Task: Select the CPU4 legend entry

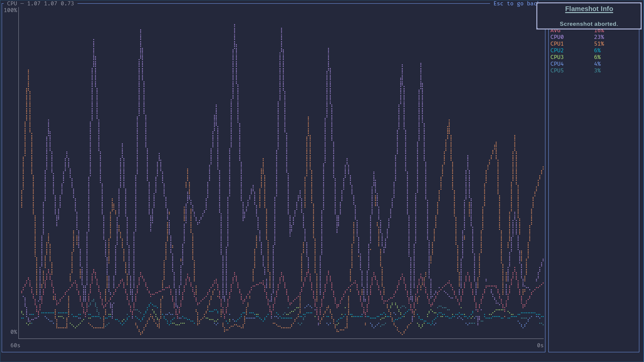Action: (x=557, y=64)
